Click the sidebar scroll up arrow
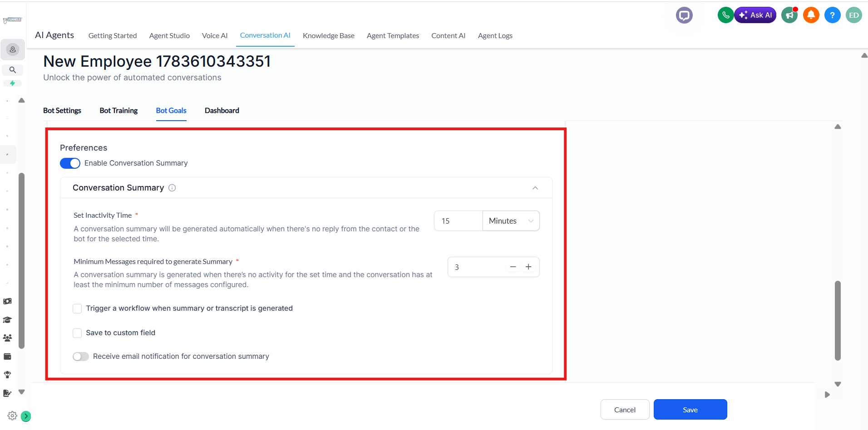Image resolution: width=868 pixels, height=430 pixels. [x=21, y=100]
